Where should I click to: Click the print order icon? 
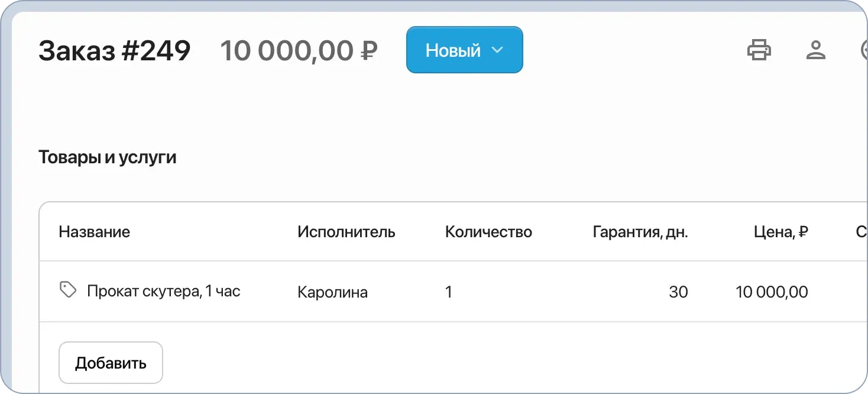pyautogui.click(x=759, y=50)
